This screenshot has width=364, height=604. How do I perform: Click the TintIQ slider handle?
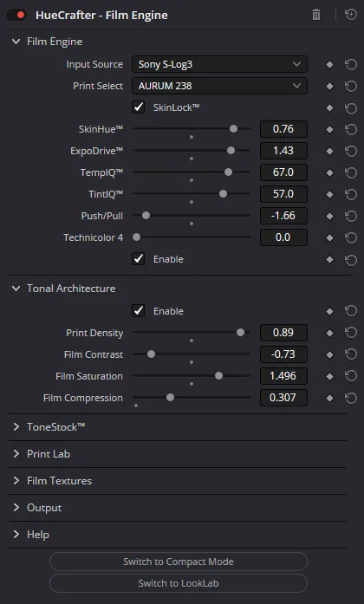223,194
